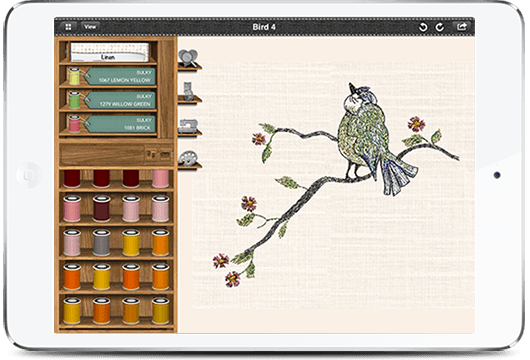
Task: Share the Bird 4 design
Action: (461, 27)
